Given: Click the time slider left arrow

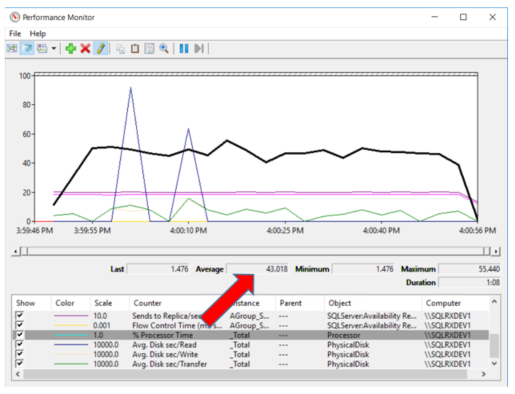Looking at the screenshot, I should [x=15, y=251].
